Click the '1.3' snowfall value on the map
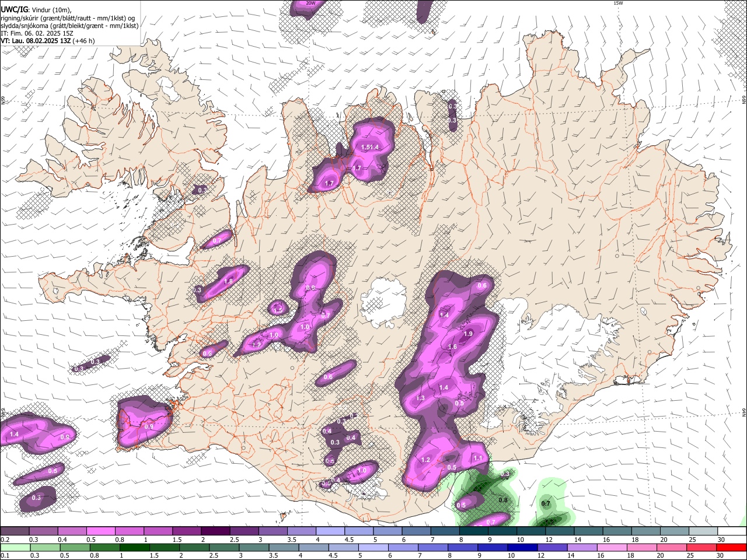747x560 pixels. point(420,398)
